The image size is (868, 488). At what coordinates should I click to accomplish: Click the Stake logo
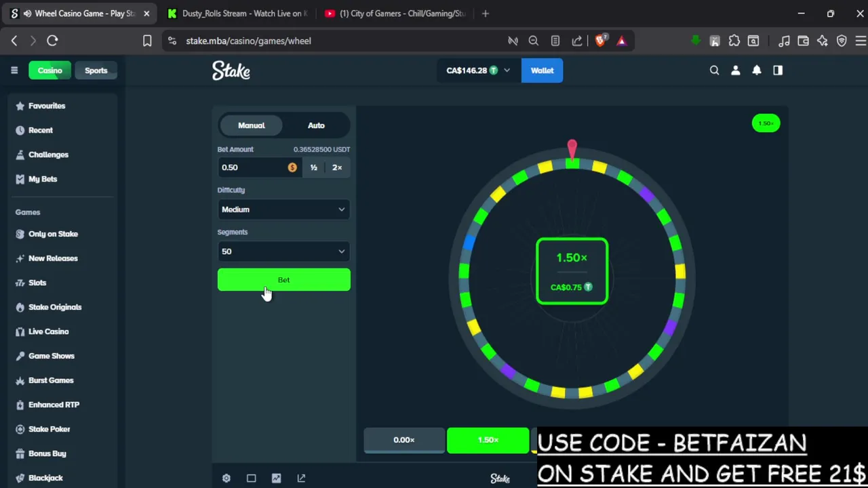click(231, 70)
